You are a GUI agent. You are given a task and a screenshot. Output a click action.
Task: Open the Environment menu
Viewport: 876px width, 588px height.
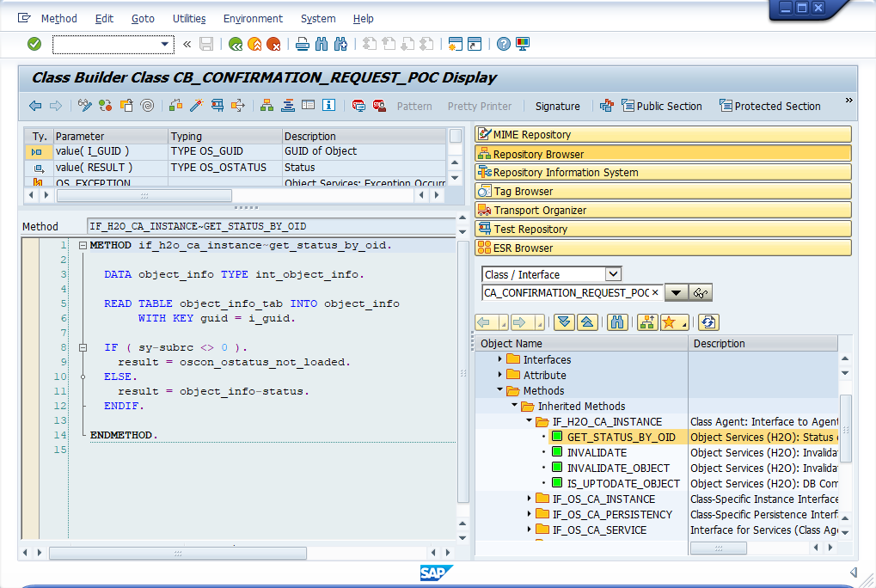coord(253,18)
